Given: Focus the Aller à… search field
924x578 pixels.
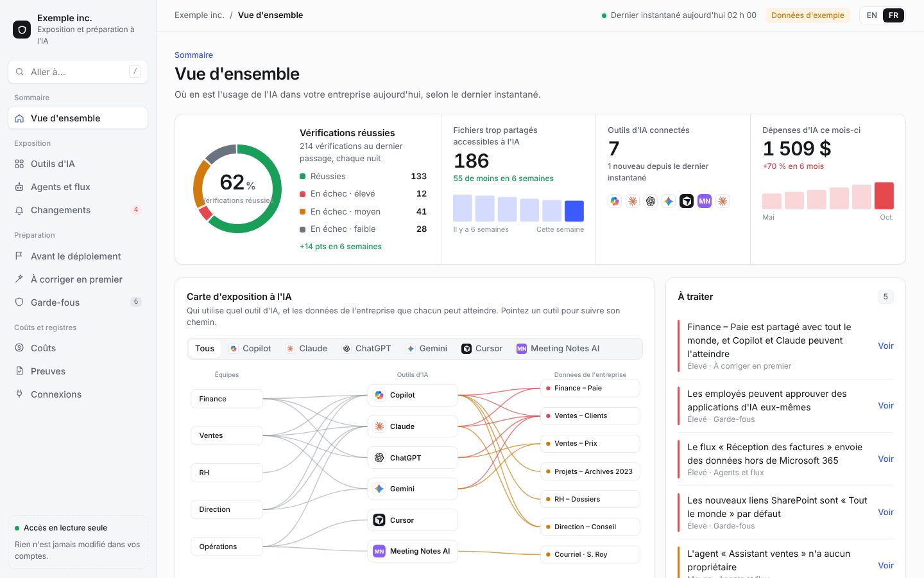Looking at the screenshot, I should click(x=78, y=72).
